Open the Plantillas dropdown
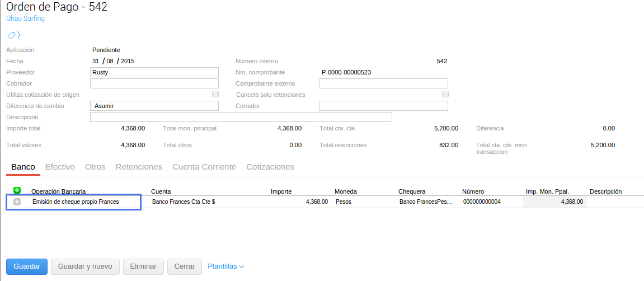644x281 pixels. [x=225, y=266]
